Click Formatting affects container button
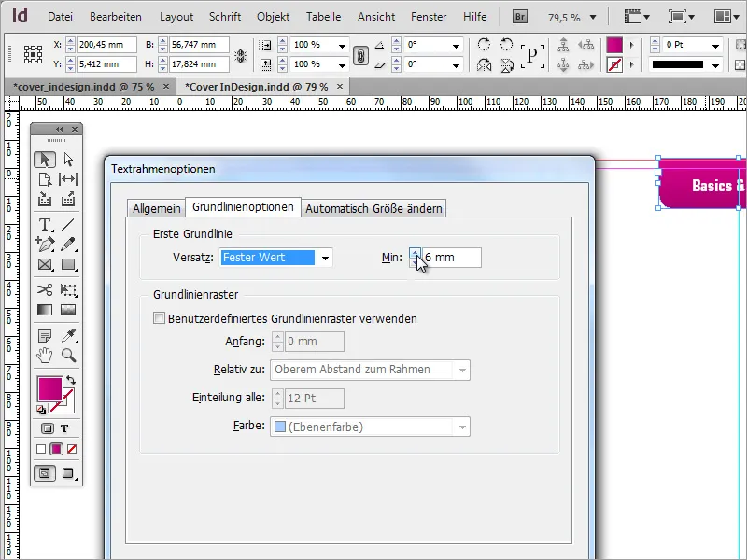This screenshot has height=560, width=747. click(x=48, y=428)
